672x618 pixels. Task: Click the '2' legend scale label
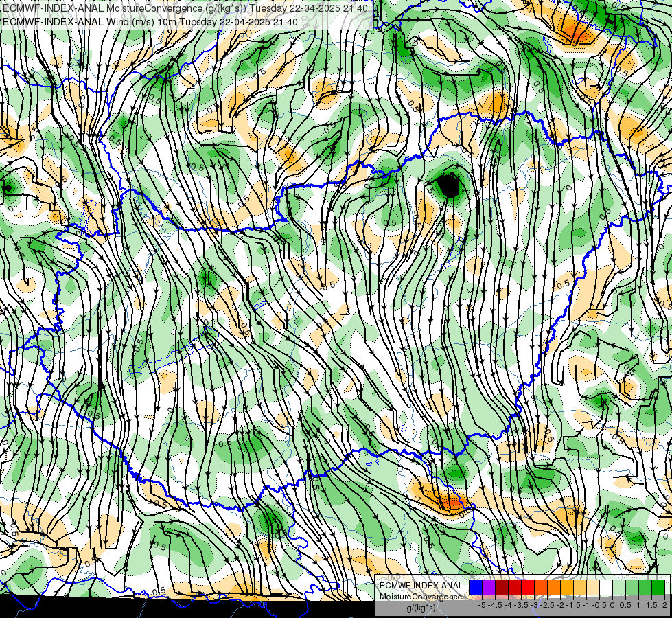point(664,605)
